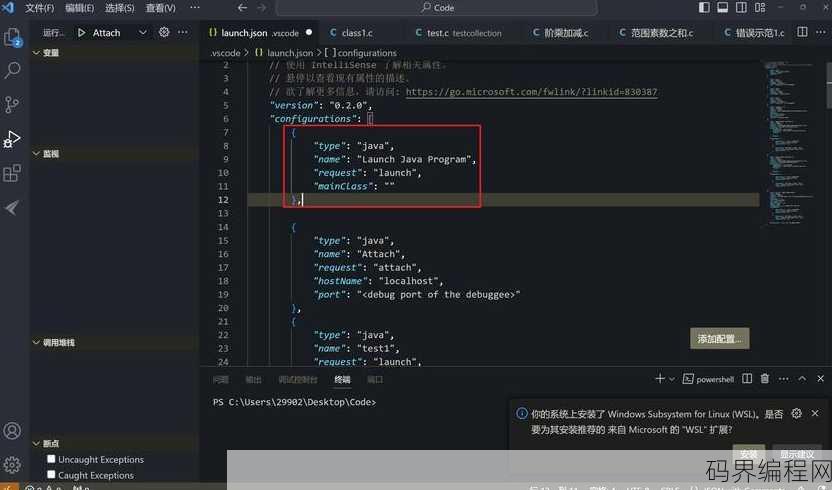The image size is (832, 490).
Task: Create a new terminal with the plus icon
Action: coord(660,379)
